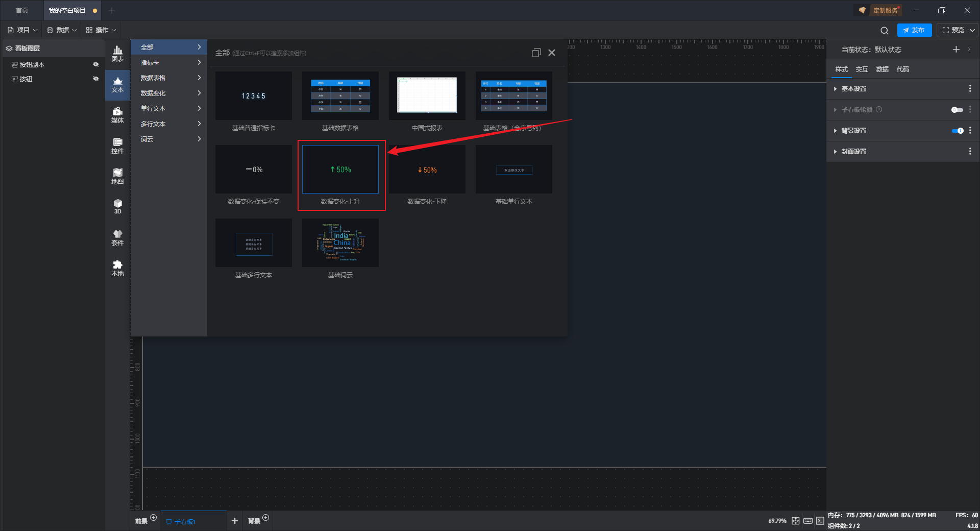This screenshot has width=980, height=531.
Task: Choose the 基础词云 word cloud thumbnail
Action: (340, 243)
